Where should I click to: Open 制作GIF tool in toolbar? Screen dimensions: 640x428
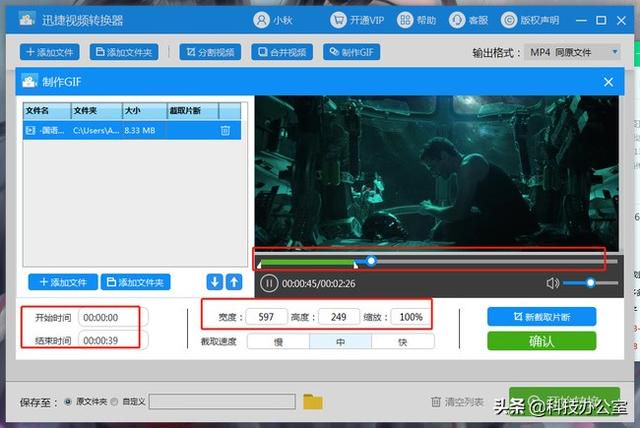tap(351, 52)
